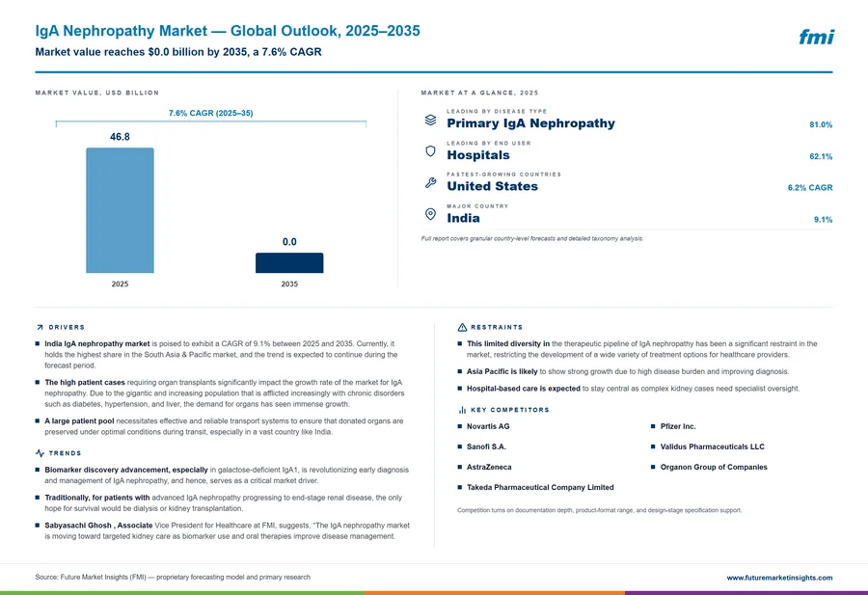Click the '2025' axis label under the chart
Screen dimensions: 868x595
click(120, 284)
